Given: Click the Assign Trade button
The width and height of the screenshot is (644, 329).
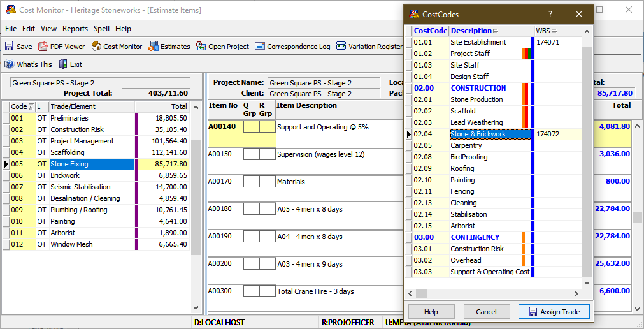Looking at the screenshot, I should [x=554, y=312].
